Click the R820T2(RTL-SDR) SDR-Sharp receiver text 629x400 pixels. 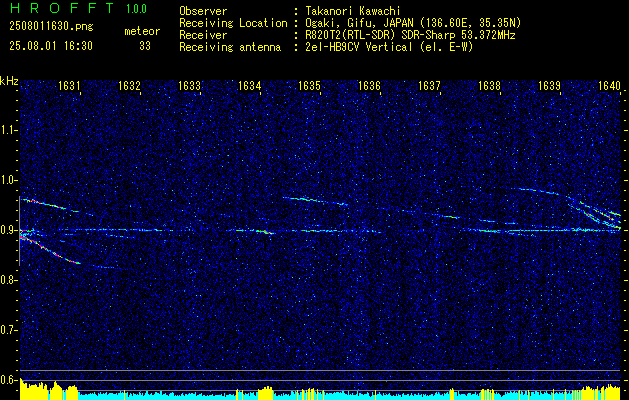point(410,35)
